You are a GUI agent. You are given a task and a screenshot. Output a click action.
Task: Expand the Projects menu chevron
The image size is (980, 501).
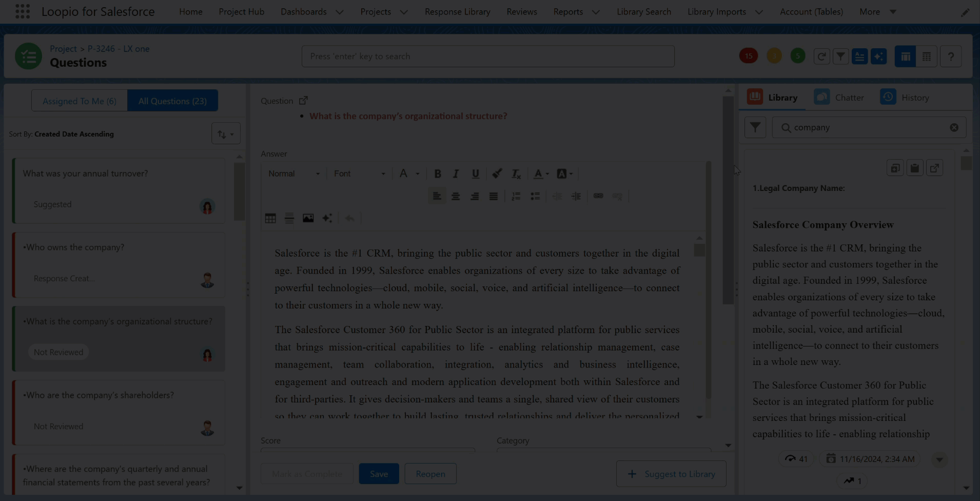(404, 12)
